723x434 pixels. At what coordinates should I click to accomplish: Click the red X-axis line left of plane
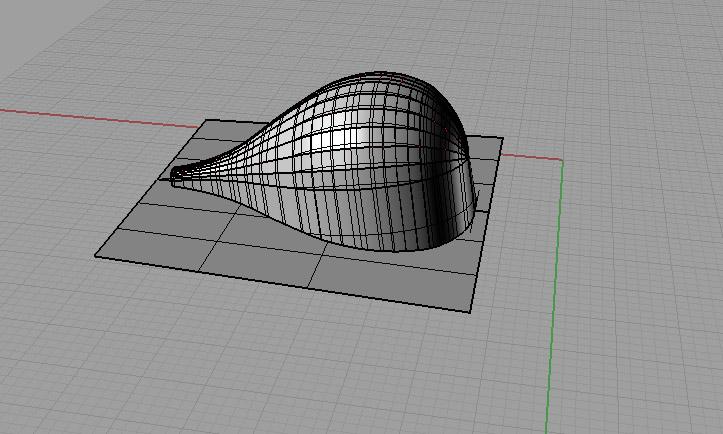tap(100, 118)
